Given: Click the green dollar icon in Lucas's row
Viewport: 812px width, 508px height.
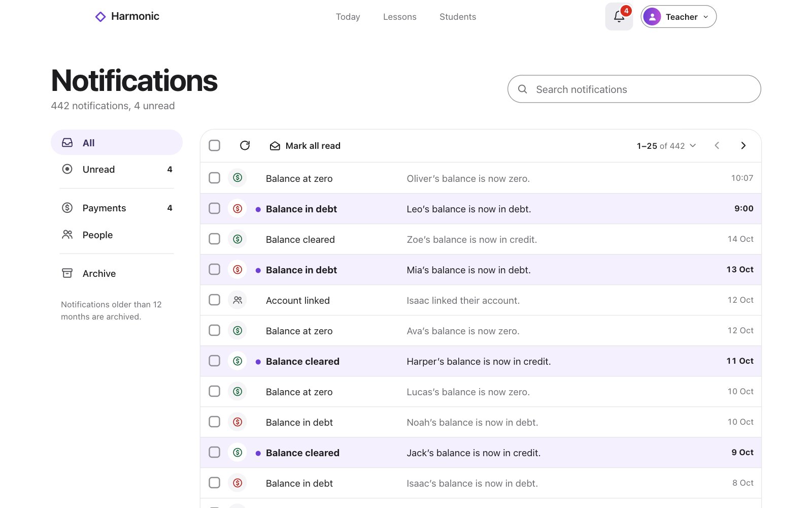Looking at the screenshot, I should pos(238,391).
